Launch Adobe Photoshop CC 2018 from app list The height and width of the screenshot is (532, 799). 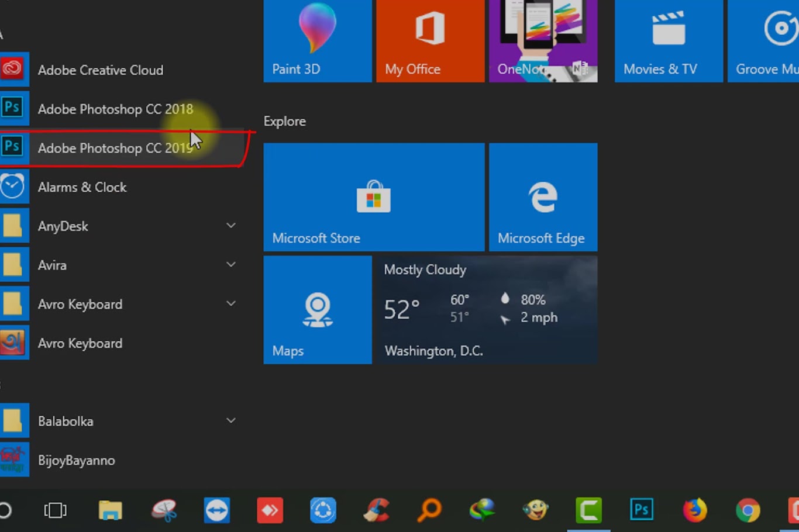pos(122,109)
